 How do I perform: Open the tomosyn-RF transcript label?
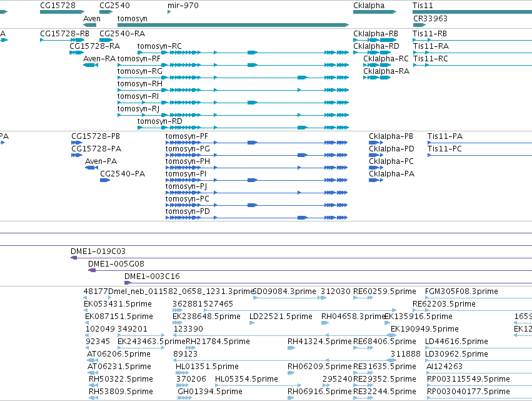(139, 59)
